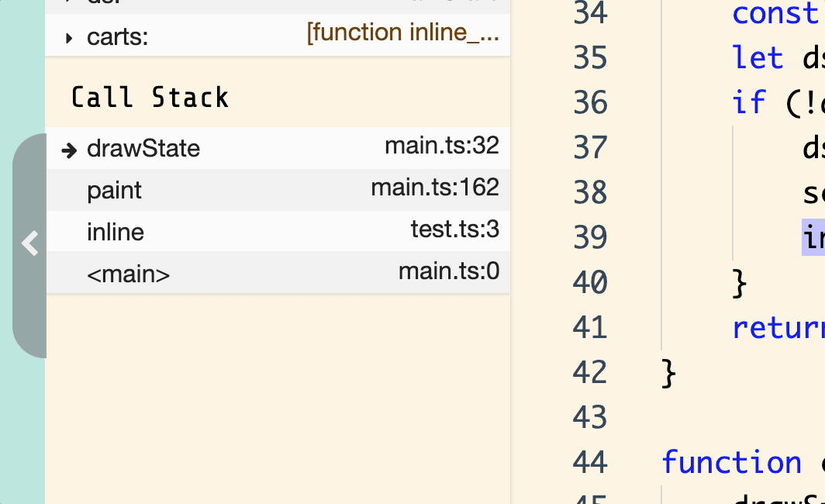This screenshot has width=825, height=504.
Task: Select the drawState frame in Call Stack
Action: pyautogui.click(x=143, y=148)
